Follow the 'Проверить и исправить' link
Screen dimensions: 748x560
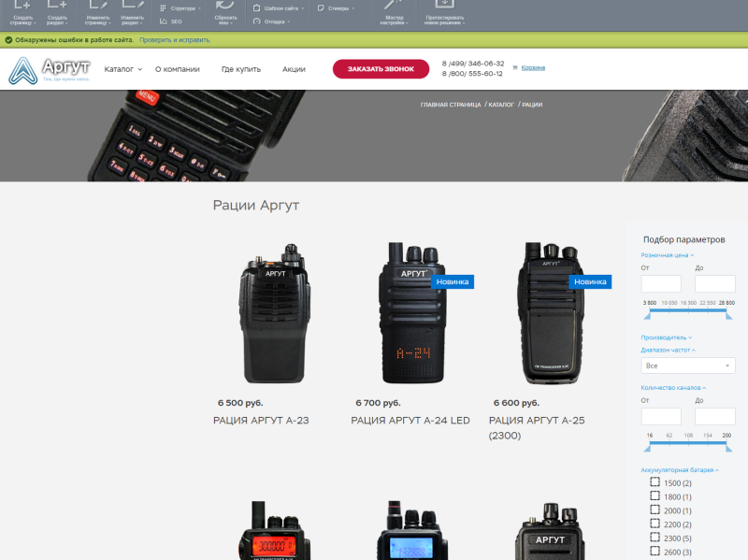point(175,40)
